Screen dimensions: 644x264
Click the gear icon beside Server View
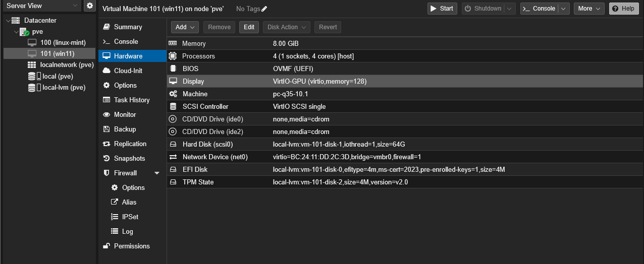pos(90,6)
